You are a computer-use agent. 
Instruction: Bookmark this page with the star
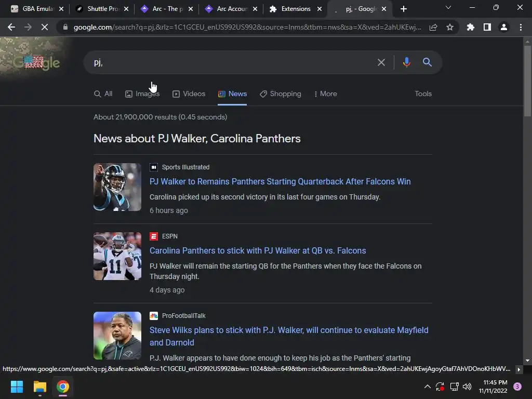[450, 27]
